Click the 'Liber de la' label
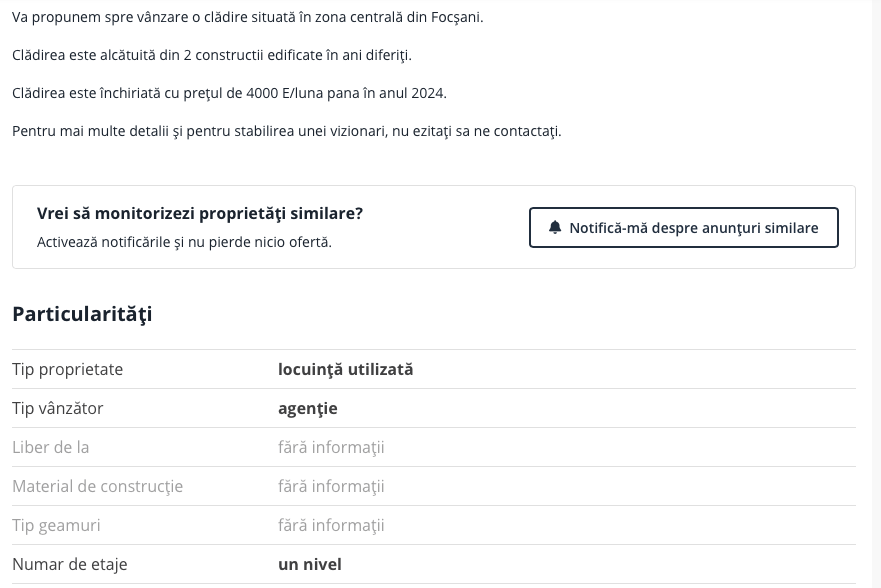Viewport: 881px width, 588px height. [50, 447]
